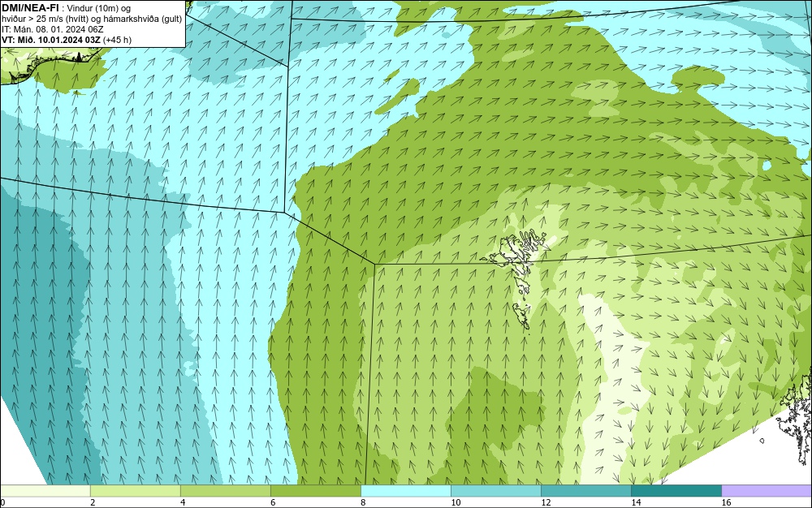Click the legend label 6

(x=273, y=502)
